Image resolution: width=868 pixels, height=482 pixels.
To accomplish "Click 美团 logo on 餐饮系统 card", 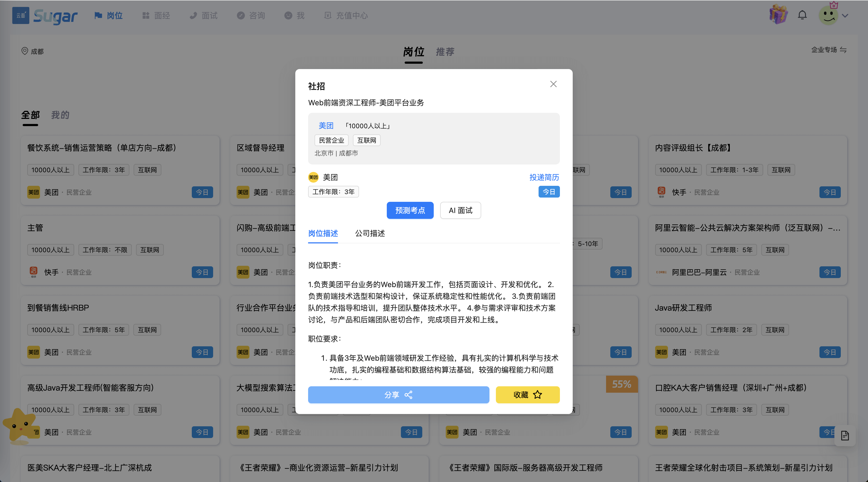I will click(x=33, y=192).
